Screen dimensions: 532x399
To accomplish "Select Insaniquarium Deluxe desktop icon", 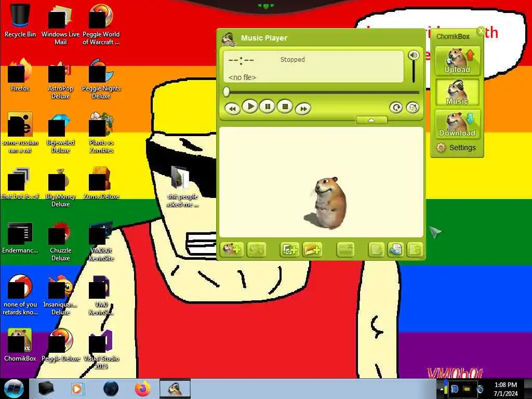I will click(60, 295).
